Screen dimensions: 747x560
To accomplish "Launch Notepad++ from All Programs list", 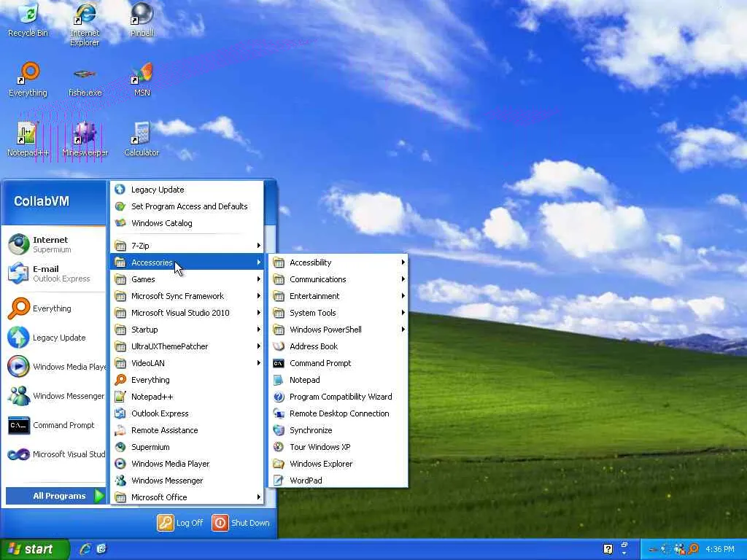I will [x=187, y=397].
